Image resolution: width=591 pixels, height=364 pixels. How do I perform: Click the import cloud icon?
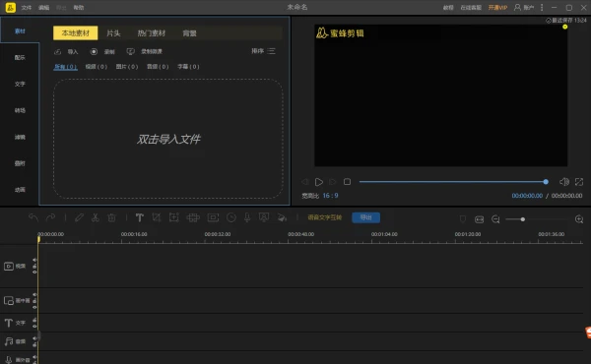coord(58,51)
